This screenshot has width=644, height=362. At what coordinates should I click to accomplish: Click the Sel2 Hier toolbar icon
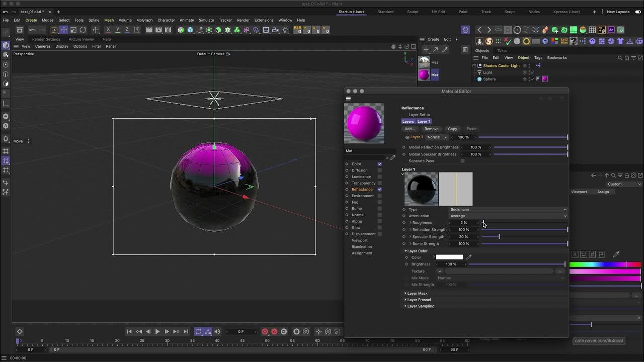tap(564, 41)
